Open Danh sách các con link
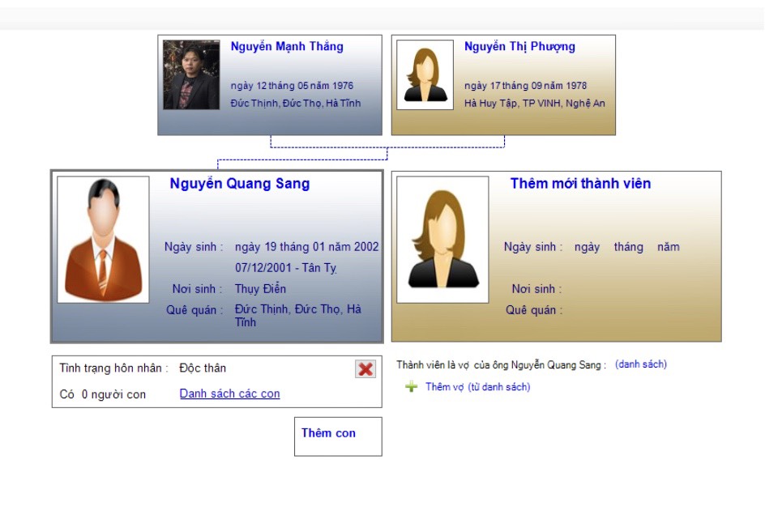 click(230, 394)
